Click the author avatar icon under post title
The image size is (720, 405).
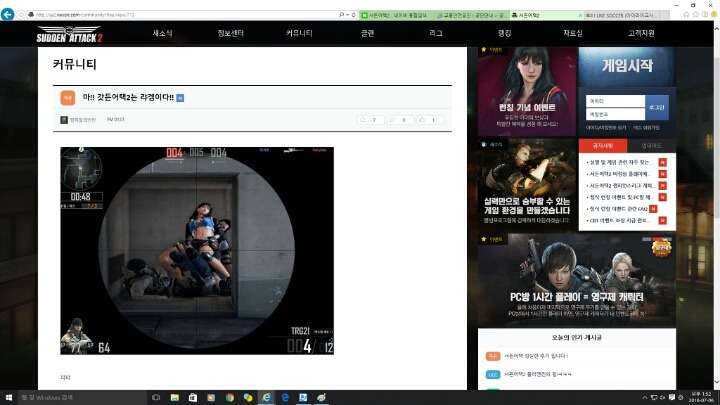click(x=64, y=120)
